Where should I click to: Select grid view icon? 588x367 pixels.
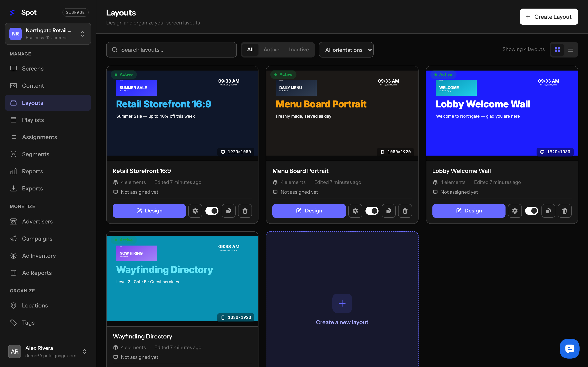pyautogui.click(x=557, y=50)
